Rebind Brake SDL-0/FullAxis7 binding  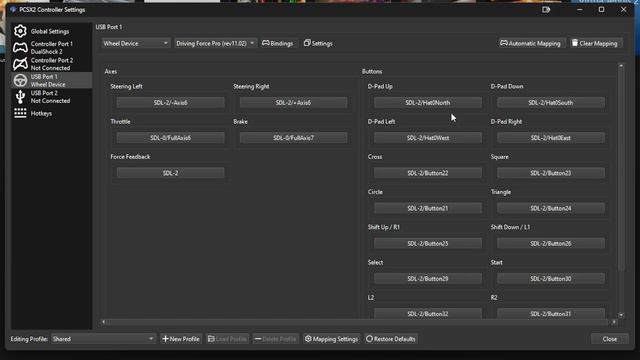click(x=293, y=138)
